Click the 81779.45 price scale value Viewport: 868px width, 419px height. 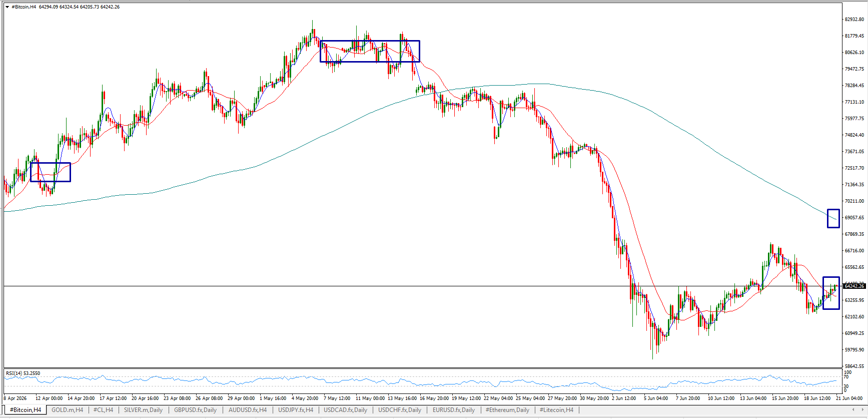854,36
